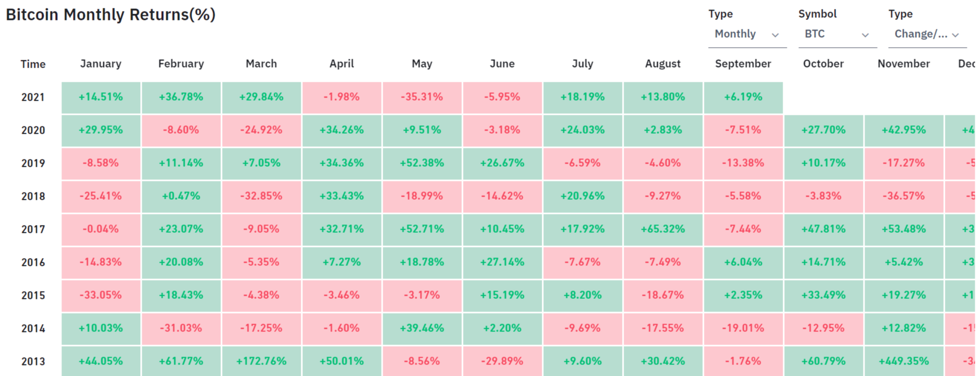Click November 2013 cell showing +449.35%
This screenshot has width=980, height=376.
coord(903,361)
